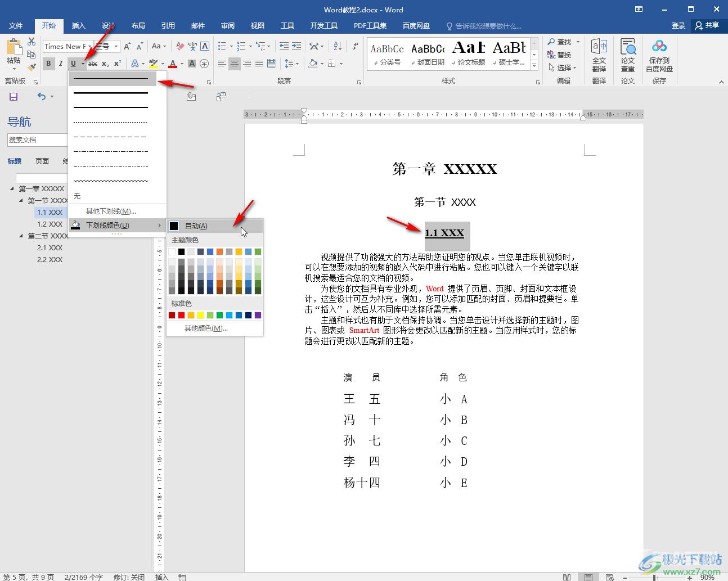The height and width of the screenshot is (581, 728).
Task: Choose 其他下划线(M)... menu entry
Action: point(118,211)
